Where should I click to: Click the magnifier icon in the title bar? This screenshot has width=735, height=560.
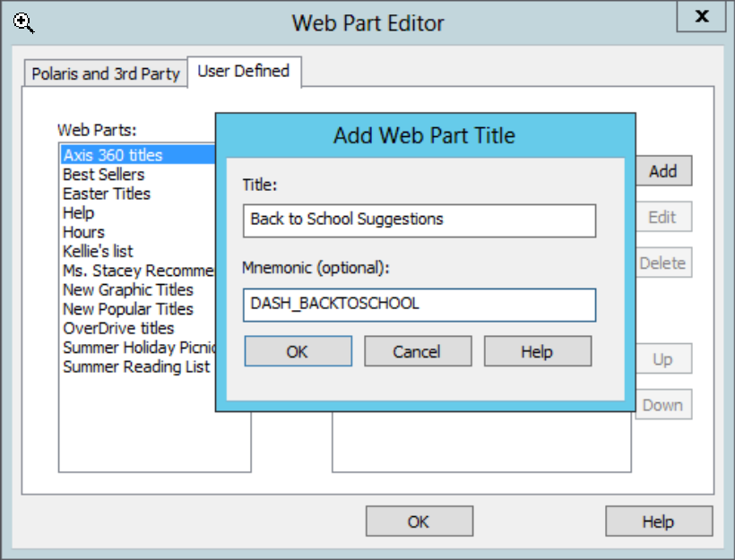[x=22, y=23]
